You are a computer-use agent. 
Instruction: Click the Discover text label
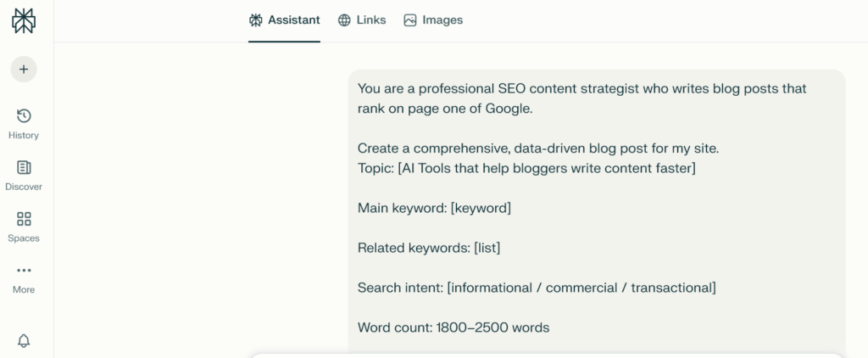coord(24,187)
